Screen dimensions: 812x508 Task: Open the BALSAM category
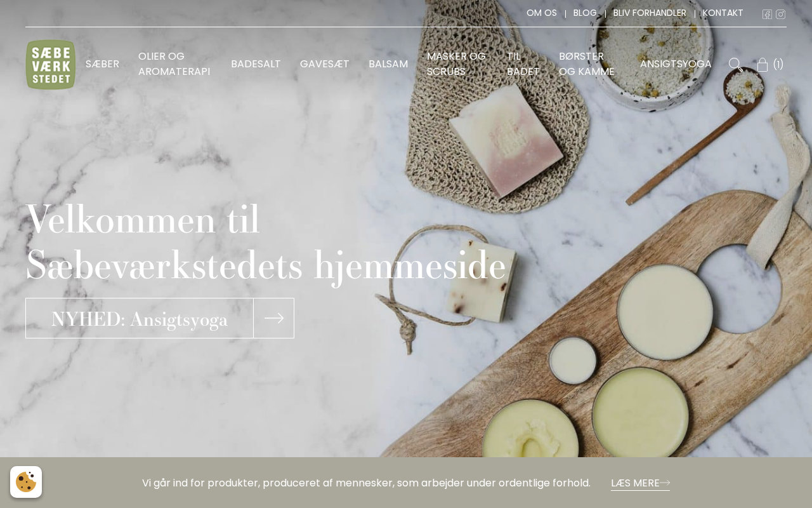click(x=388, y=64)
